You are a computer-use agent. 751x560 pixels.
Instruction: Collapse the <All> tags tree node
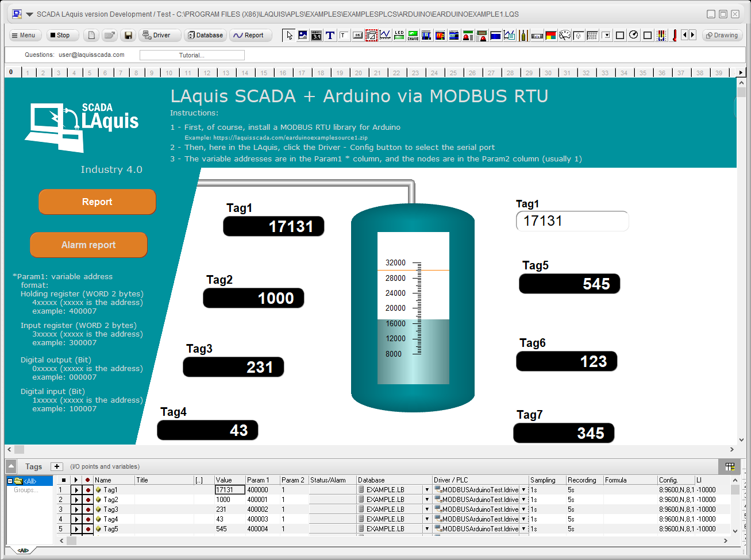(10, 481)
